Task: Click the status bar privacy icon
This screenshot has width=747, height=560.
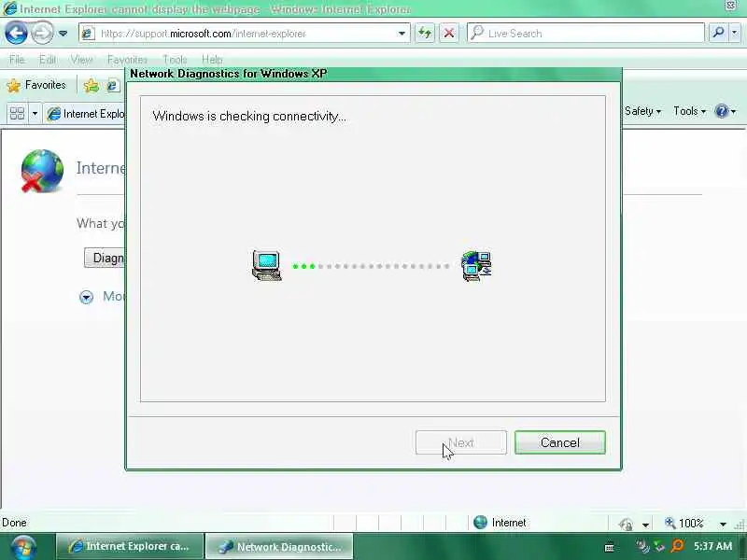Action: 626,524
